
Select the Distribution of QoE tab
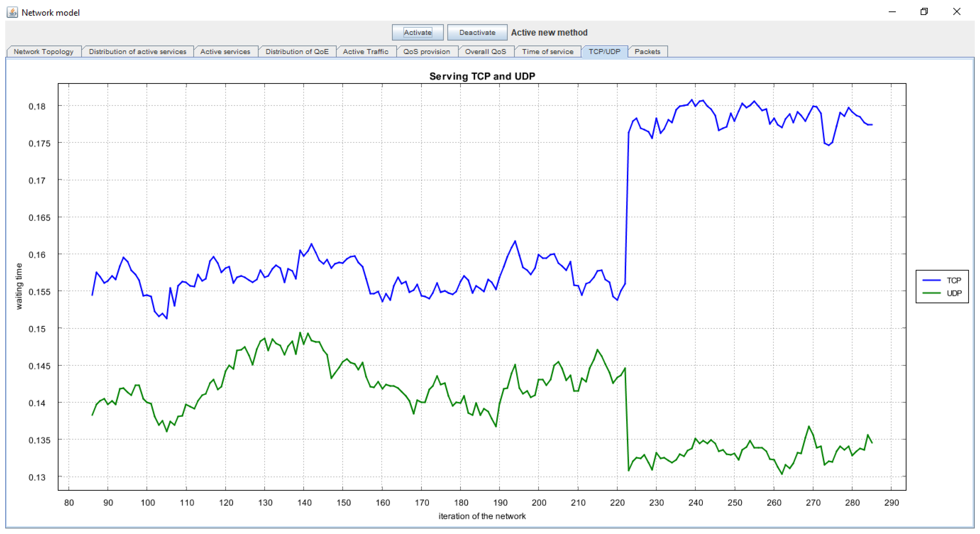pyautogui.click(x=297, y=52)
